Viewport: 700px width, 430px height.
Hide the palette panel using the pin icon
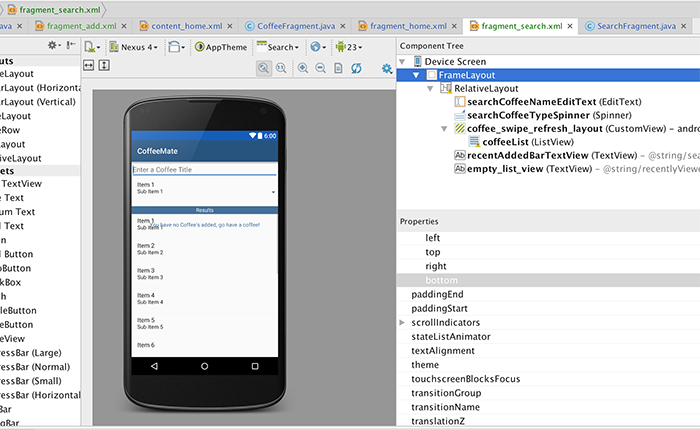71,45
